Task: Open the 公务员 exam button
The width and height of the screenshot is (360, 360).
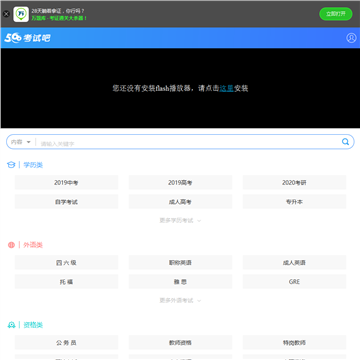Action: (x=66, y=342)
